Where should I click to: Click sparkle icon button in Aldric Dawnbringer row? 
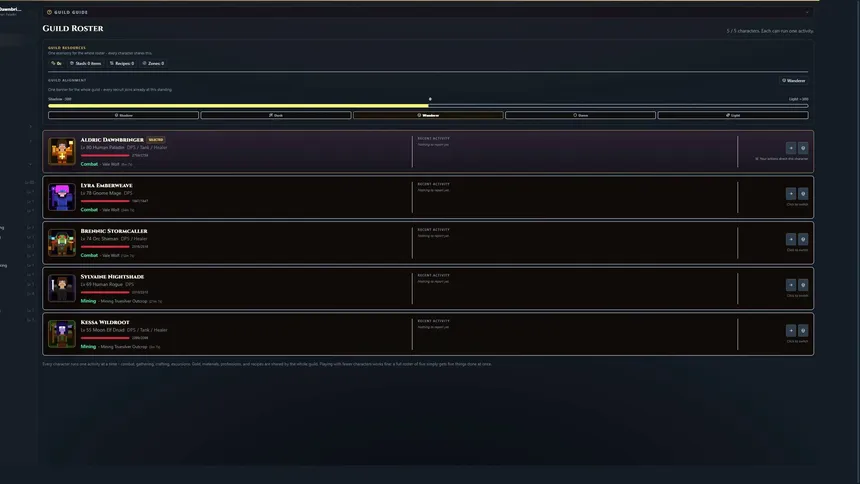(791, 148)
